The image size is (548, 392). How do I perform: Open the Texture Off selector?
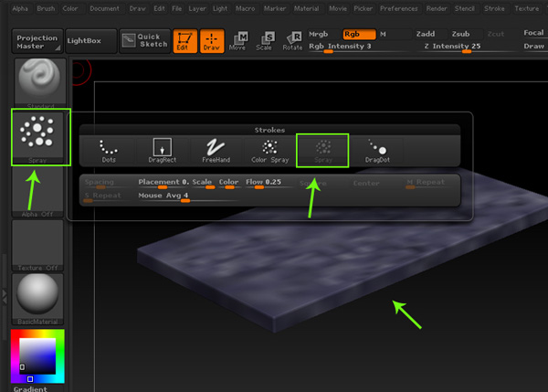click(37, 246)
